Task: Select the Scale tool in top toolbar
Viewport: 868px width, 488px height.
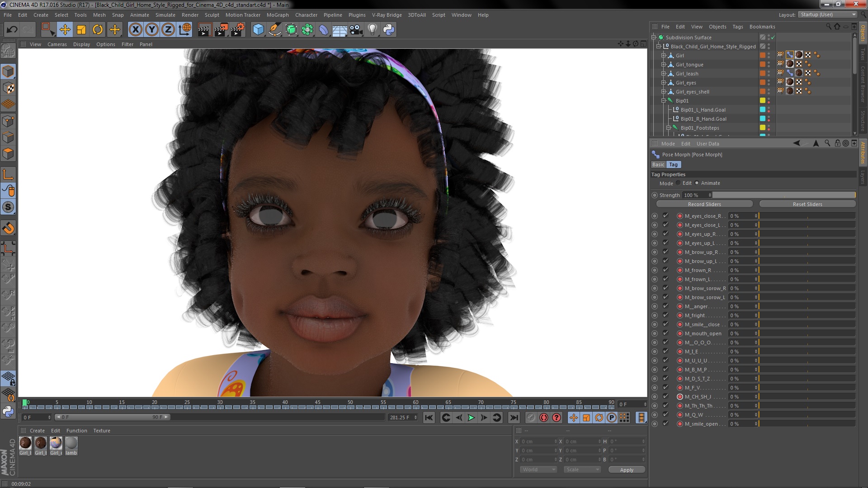Action: pyautogui.click(x=81, y=30)
